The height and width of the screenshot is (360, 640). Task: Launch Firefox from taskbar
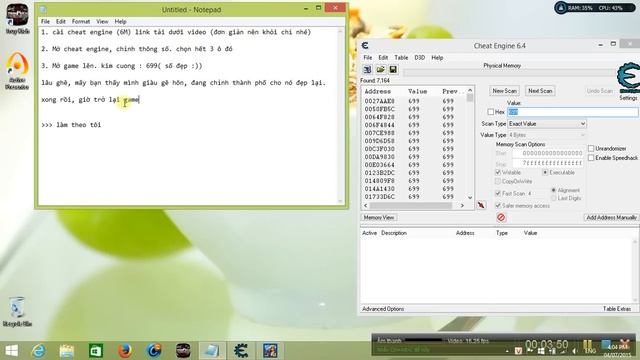coord(125,351)
